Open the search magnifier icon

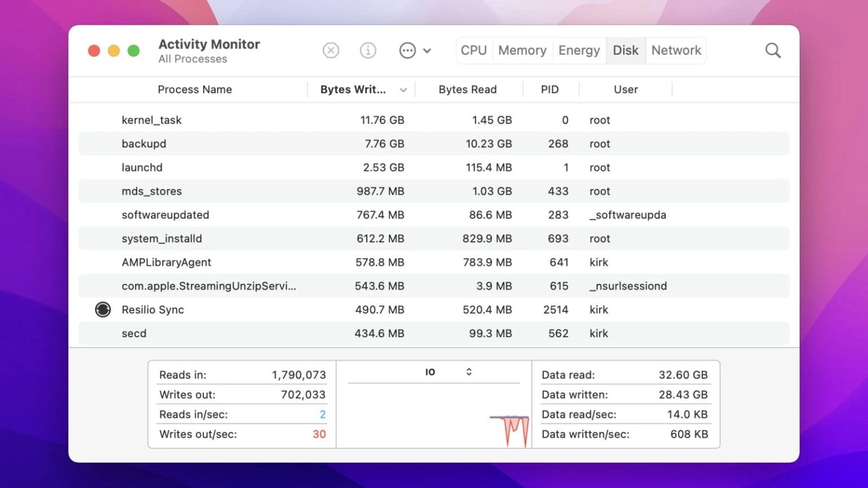(772, 50)
